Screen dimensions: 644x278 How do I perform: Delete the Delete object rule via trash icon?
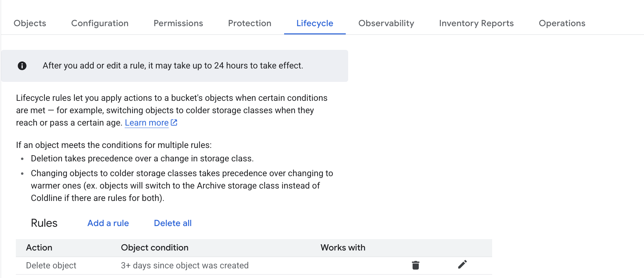[416, 265]
